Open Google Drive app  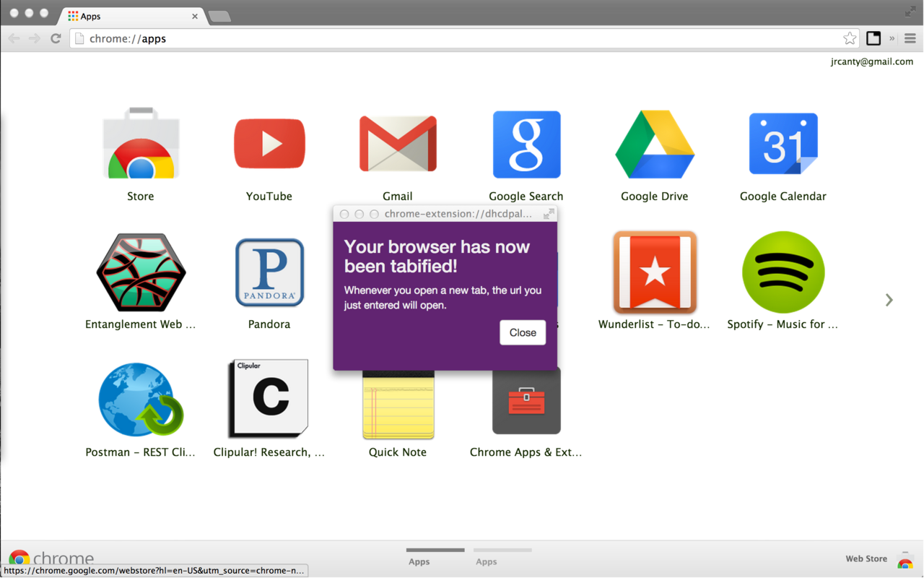(x=655, y=144)
